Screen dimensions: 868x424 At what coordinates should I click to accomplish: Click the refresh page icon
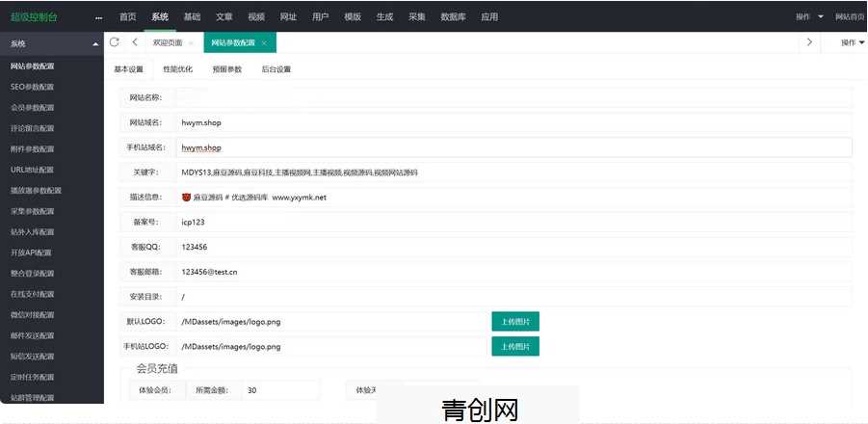[x=114, y=42]
